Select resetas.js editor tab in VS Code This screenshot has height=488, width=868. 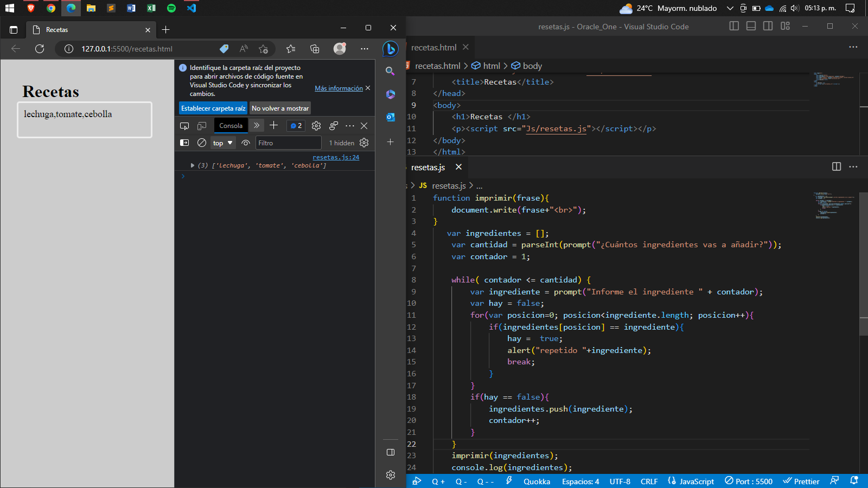click(428, 168)
